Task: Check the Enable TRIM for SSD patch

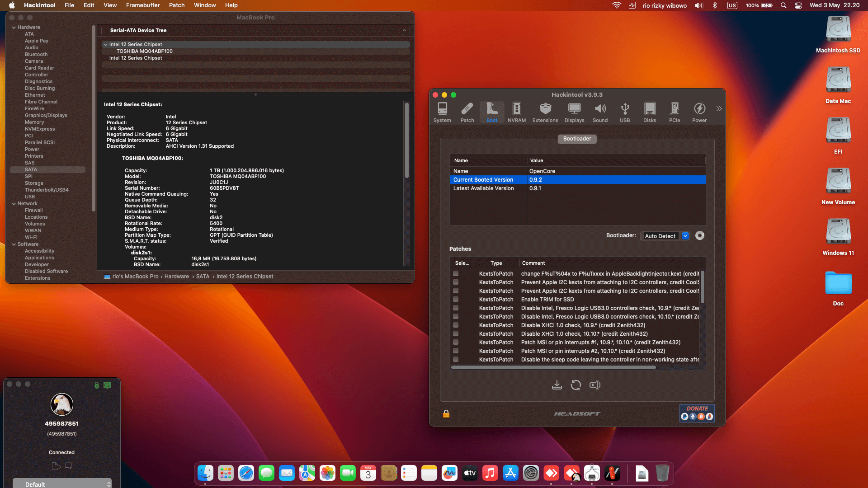Action: (456, 300)
